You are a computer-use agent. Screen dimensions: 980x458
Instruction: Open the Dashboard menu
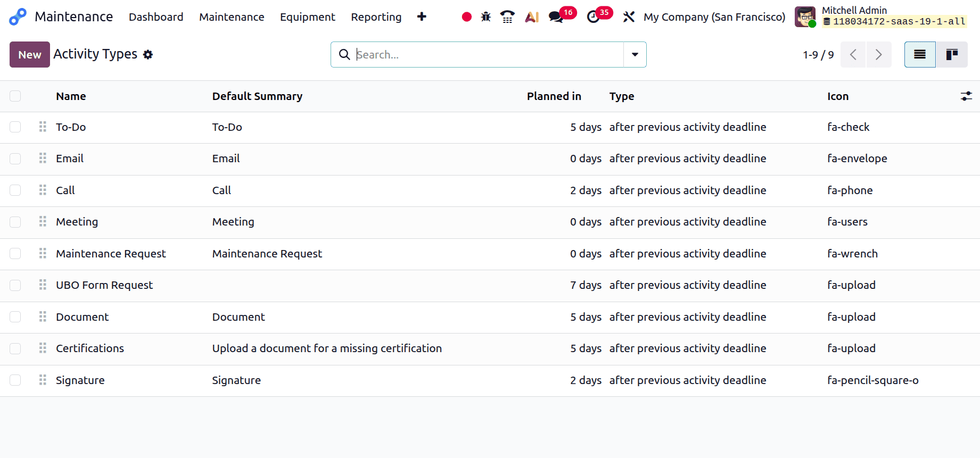click(156, 17)
